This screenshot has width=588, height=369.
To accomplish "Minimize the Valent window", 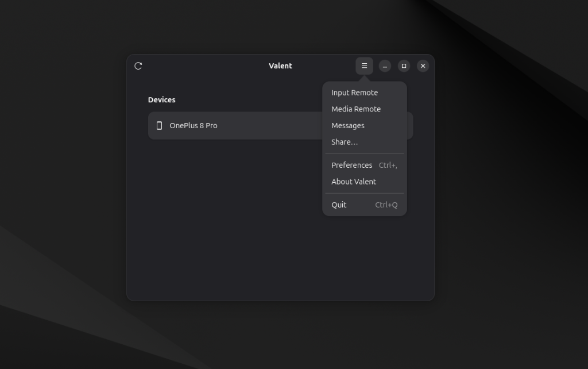I will point(385,66).
